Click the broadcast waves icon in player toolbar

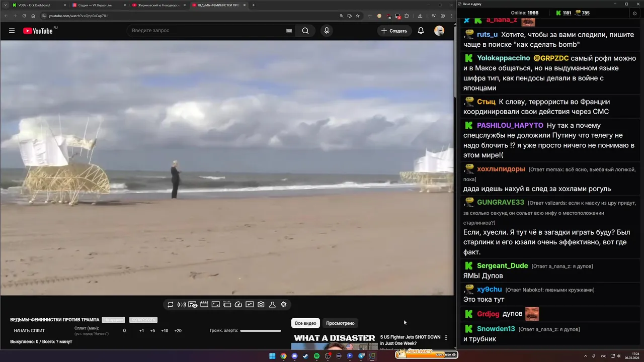pos(182,305)
